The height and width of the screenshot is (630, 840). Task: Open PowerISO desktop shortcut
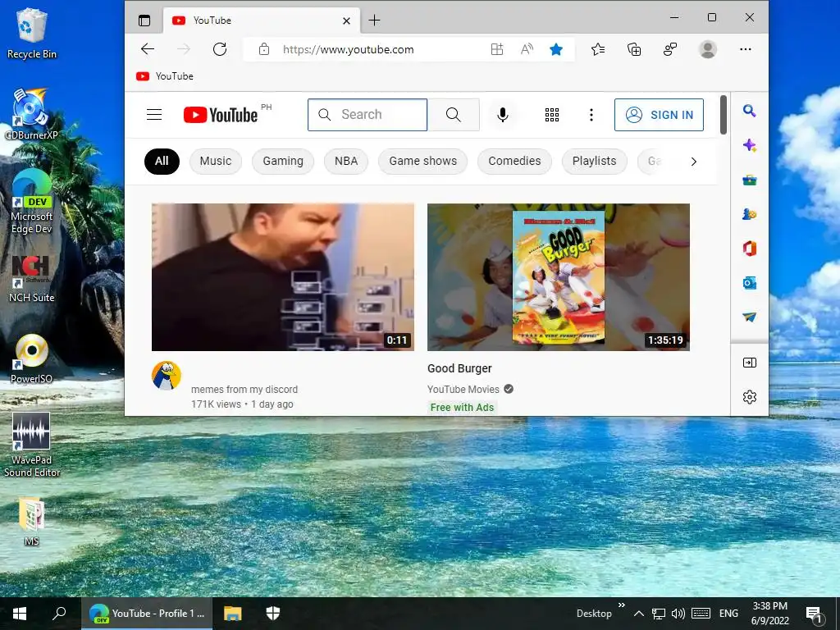(x=32, y=359)
